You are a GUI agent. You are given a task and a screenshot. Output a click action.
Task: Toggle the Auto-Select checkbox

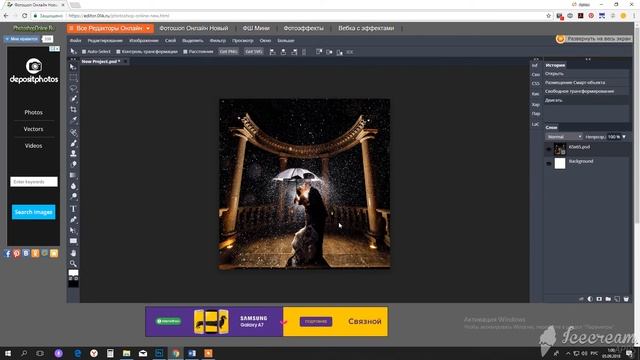tap(84, 52)
